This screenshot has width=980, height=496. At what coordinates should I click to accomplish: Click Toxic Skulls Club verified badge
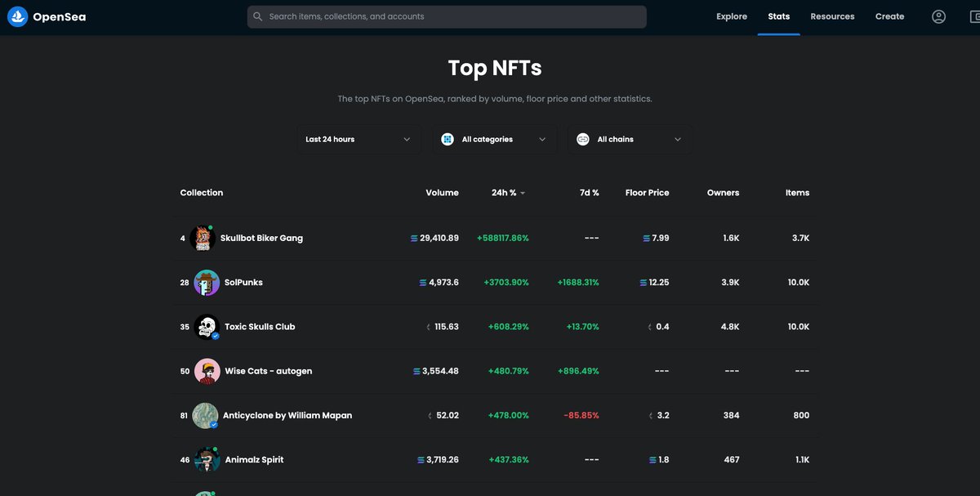tap(216, 336)
